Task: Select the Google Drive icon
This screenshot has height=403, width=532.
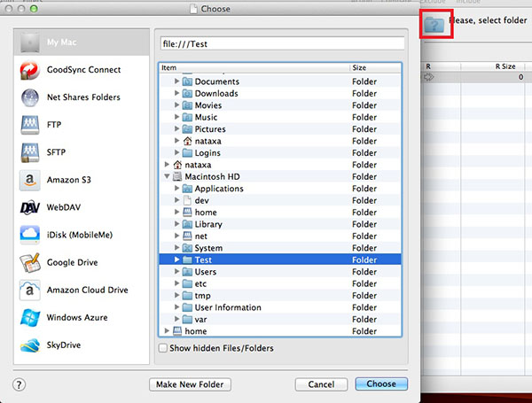Action: click(30, 262)
